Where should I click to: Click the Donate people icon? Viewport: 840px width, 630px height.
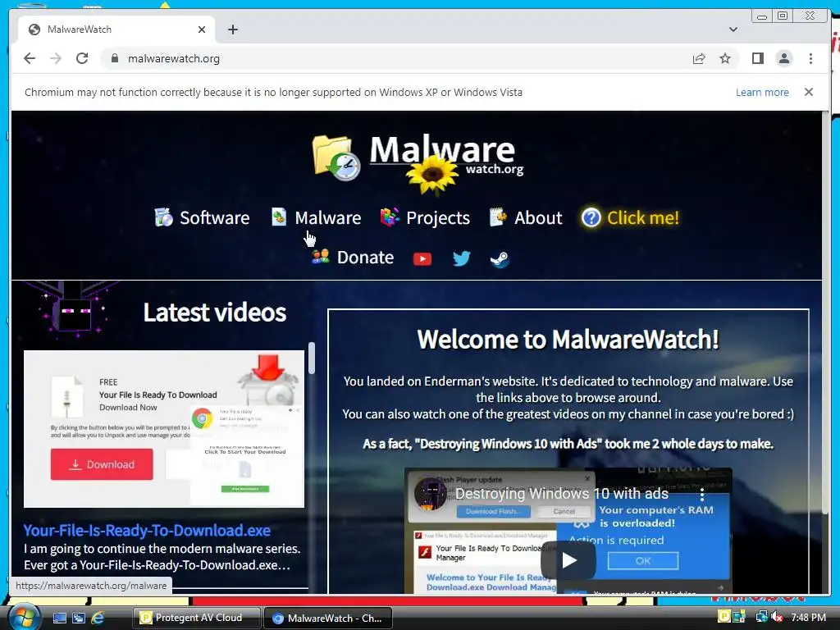pos(321,257)
